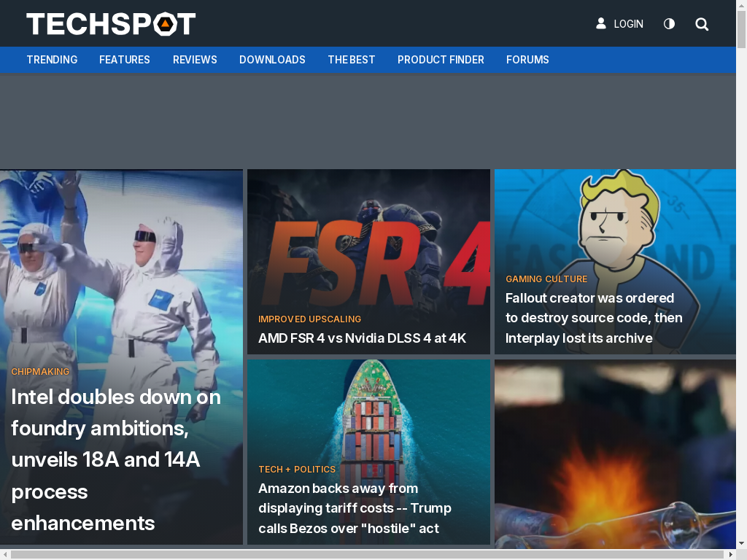Open the Trending menu item
The width and height of the screenshot is (747, 560).
(x=52, y=60)
